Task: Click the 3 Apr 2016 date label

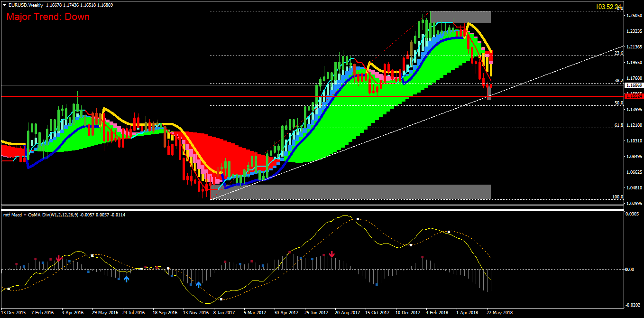Action: point(73,313)
